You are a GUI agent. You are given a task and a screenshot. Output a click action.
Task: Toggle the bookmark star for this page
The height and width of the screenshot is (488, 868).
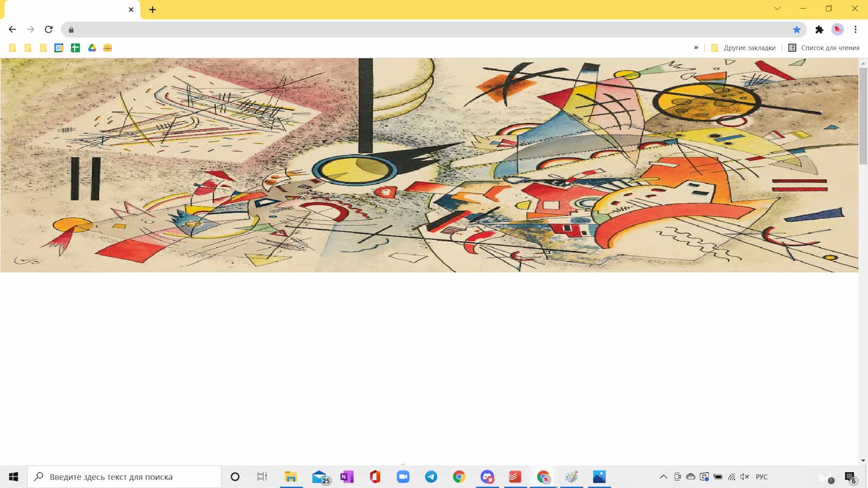pyautogui.click(x=796, y=30)
